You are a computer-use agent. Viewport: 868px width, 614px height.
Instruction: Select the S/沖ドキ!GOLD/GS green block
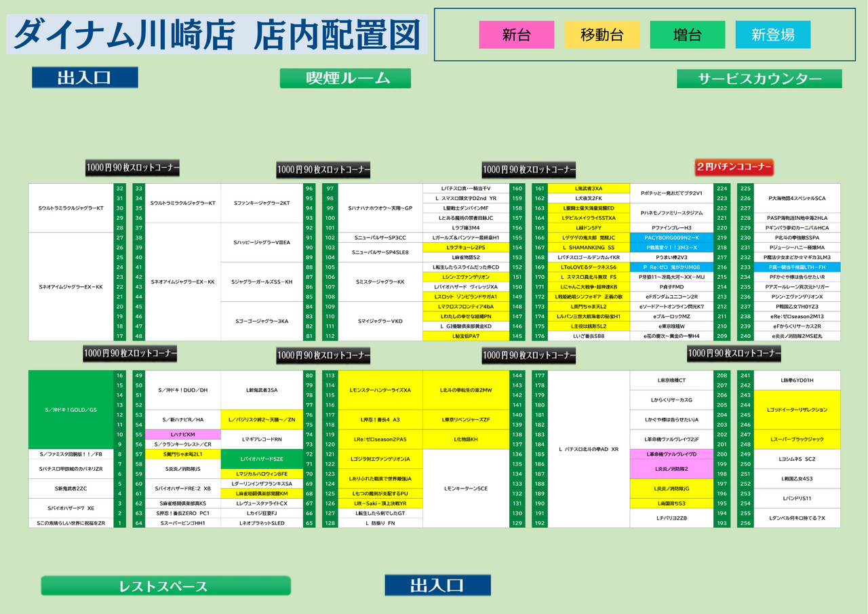coord(71,410)
